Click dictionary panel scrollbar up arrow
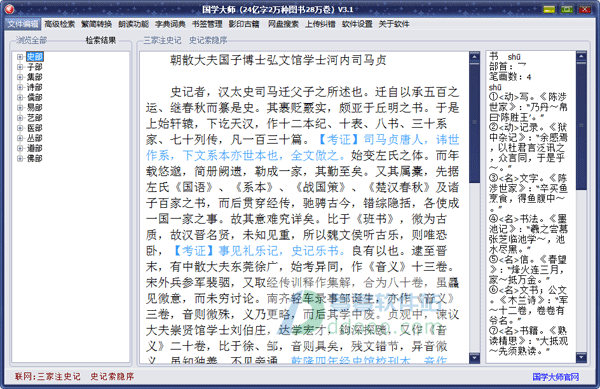This screenshot has height=389, width=600. pos(581,57)
